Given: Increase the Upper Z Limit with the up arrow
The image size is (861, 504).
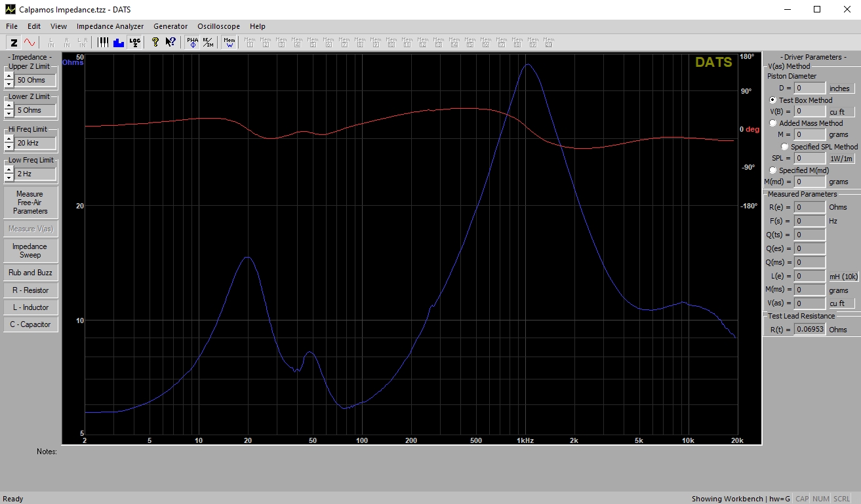Looking at the screenshot, I should point(9,76).
